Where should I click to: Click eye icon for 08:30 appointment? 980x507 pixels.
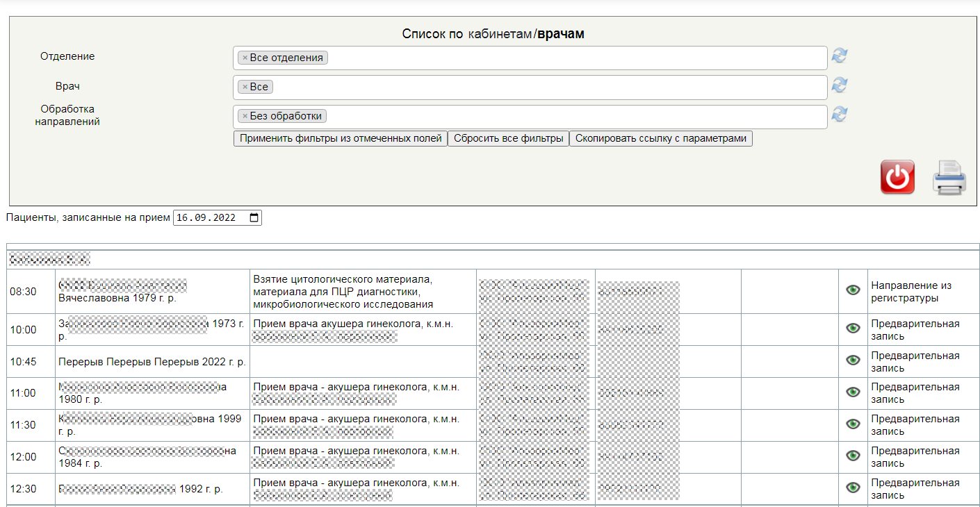coord(853,290)
